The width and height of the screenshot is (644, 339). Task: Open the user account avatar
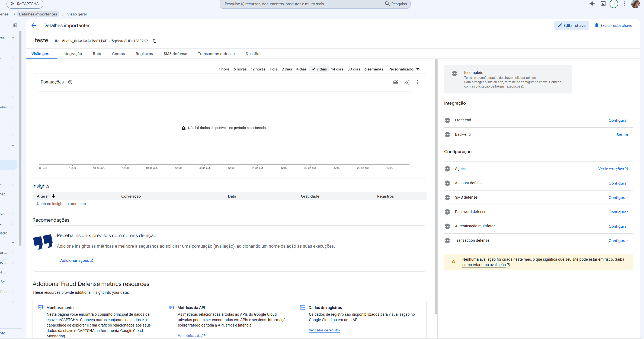[x=635, y=4]
